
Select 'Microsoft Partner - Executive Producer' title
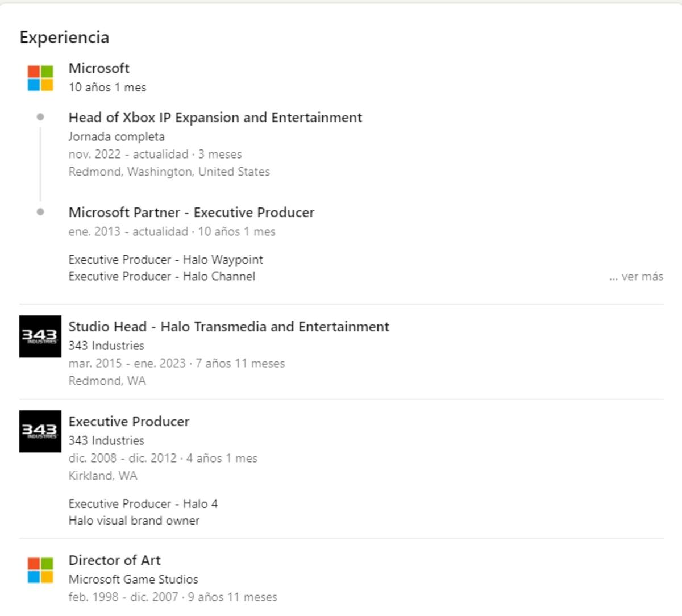point(192,213)
